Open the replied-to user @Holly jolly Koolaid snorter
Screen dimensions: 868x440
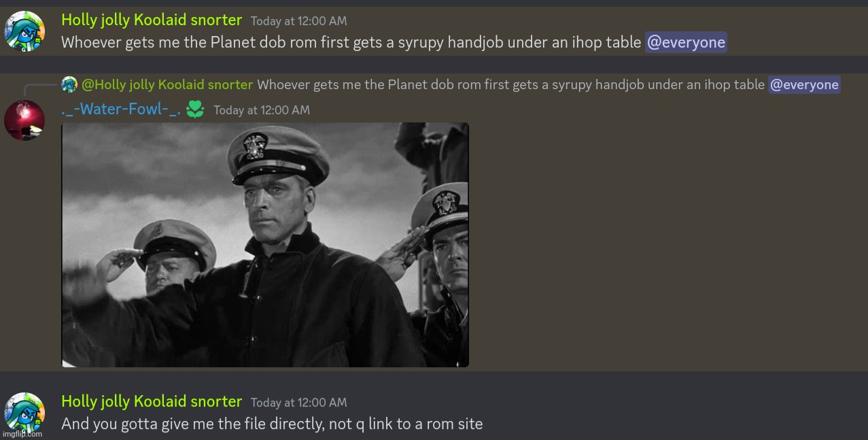click(x=167, y=84)
